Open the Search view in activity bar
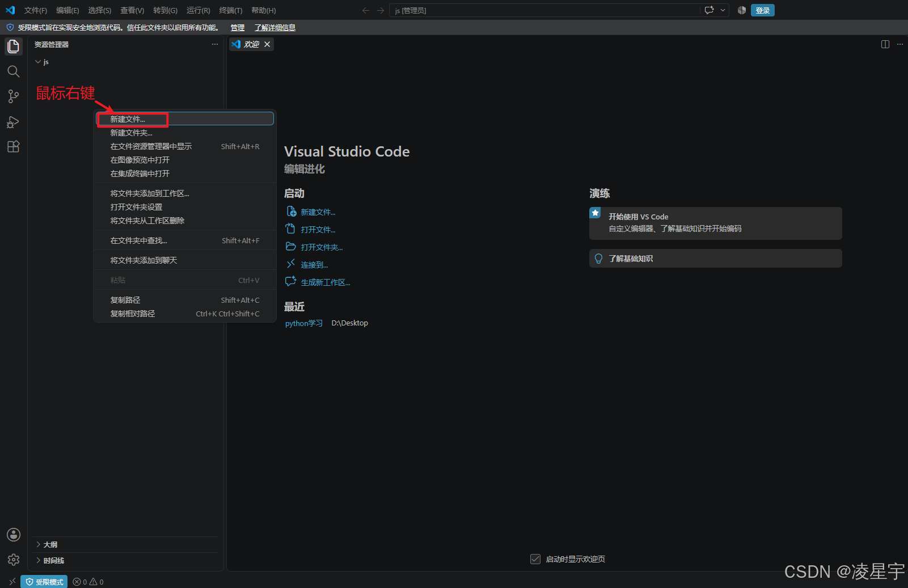Image resolution: width=908 pixels, height=588 pixels. pyautogui.click(x=14, y=71)
